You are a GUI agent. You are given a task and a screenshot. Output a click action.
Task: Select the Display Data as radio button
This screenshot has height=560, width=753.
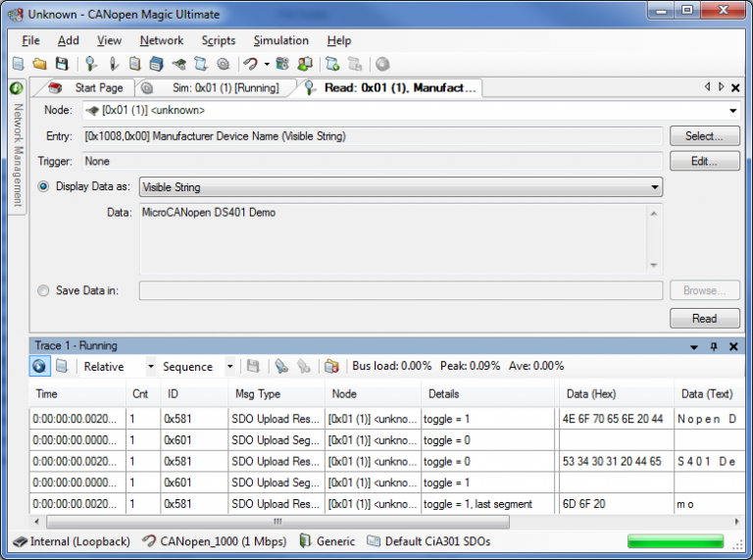click(x=43, y=186)
